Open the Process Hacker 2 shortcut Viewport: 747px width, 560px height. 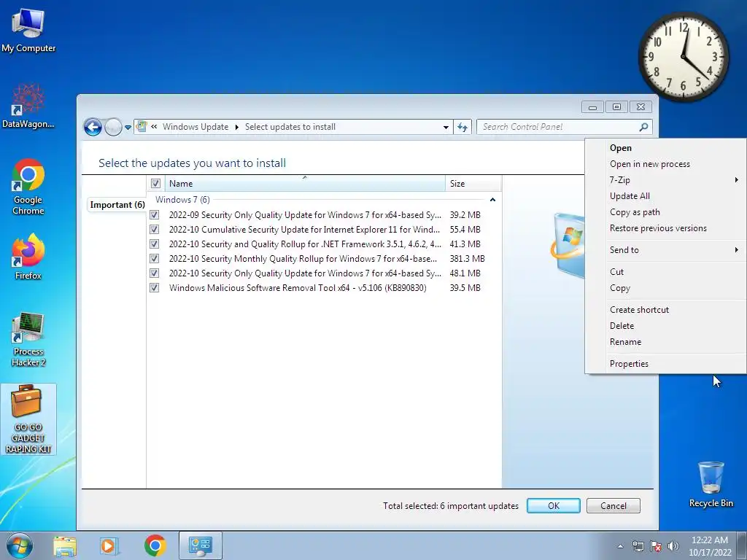point(28,339)
